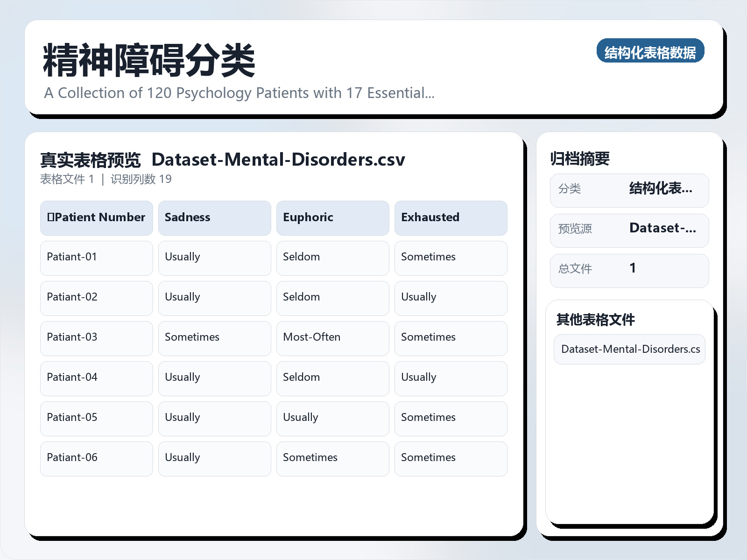
Task: Click the 其他表格文件 section heading
Action: click(596, 320)
